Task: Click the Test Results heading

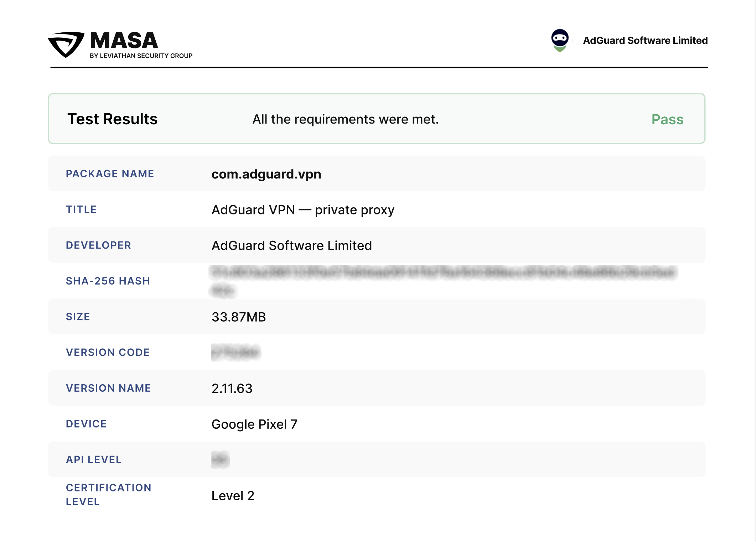Action: [112, 119]
